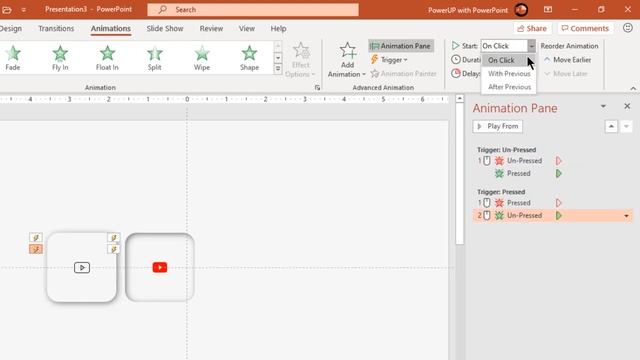Click the account profile picture
Screen dimensions: 640x360
click(x=521, y=9)
